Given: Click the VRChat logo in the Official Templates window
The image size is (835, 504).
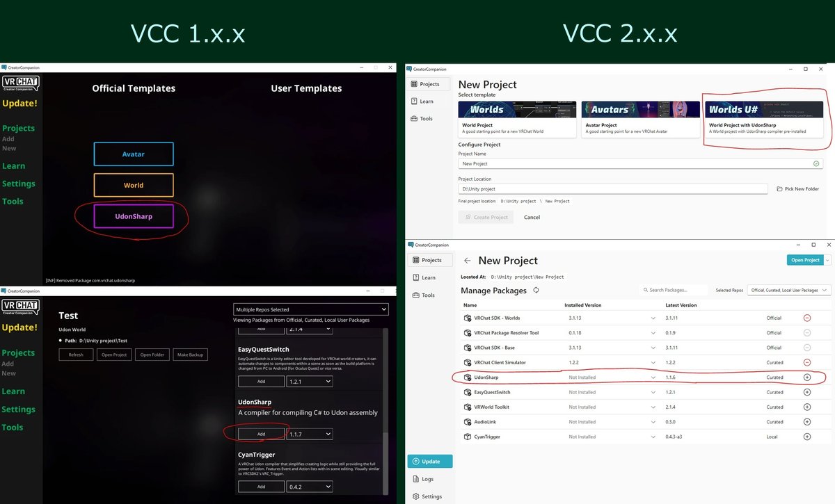Looking at the screenshot, I should click(x=20, y=84).
